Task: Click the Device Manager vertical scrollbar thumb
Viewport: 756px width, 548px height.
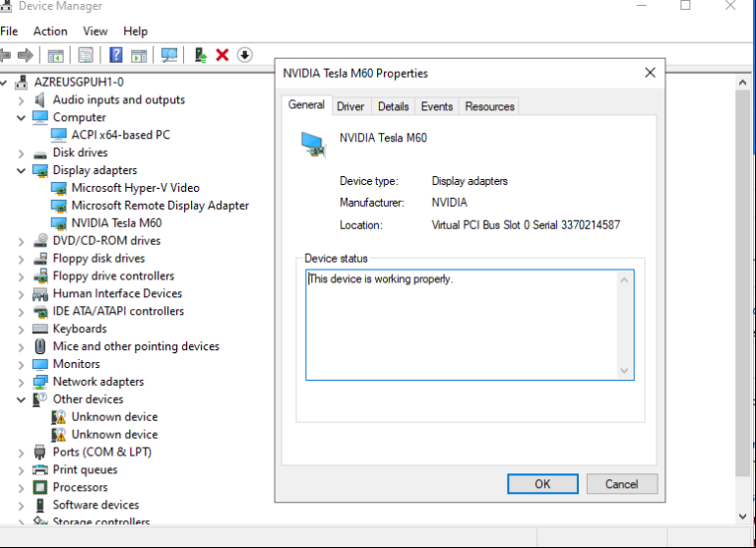Action: coord(742,283)
